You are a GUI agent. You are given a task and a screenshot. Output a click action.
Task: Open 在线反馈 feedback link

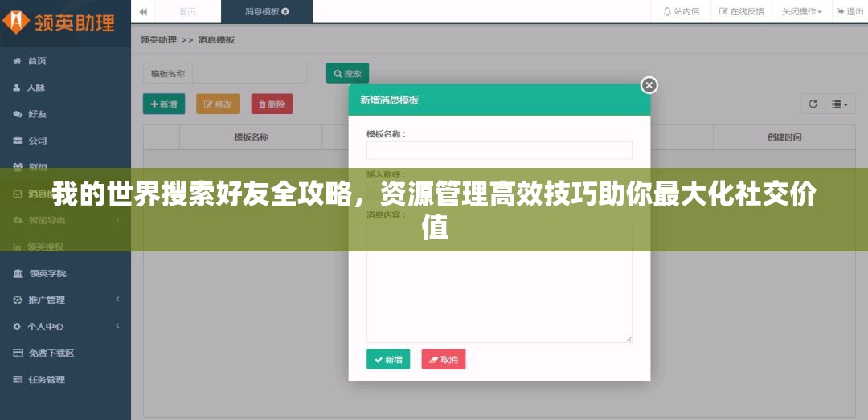coord(741,11)
